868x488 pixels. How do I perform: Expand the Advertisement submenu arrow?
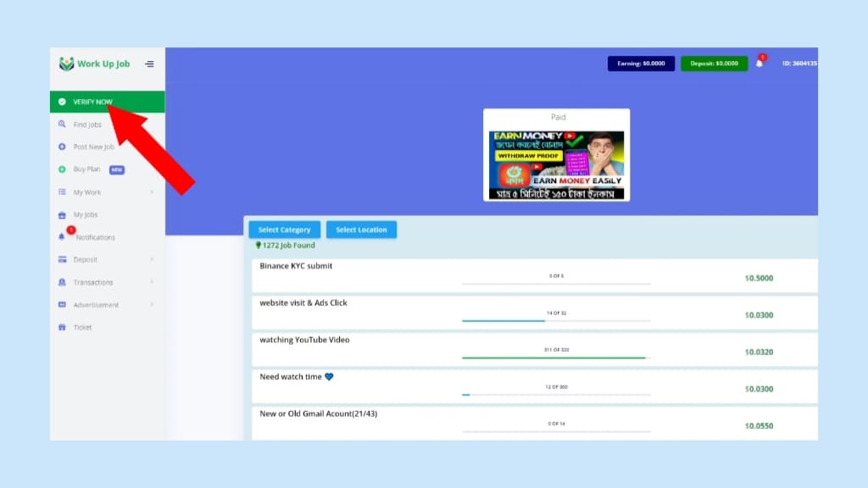pos(152,305)
